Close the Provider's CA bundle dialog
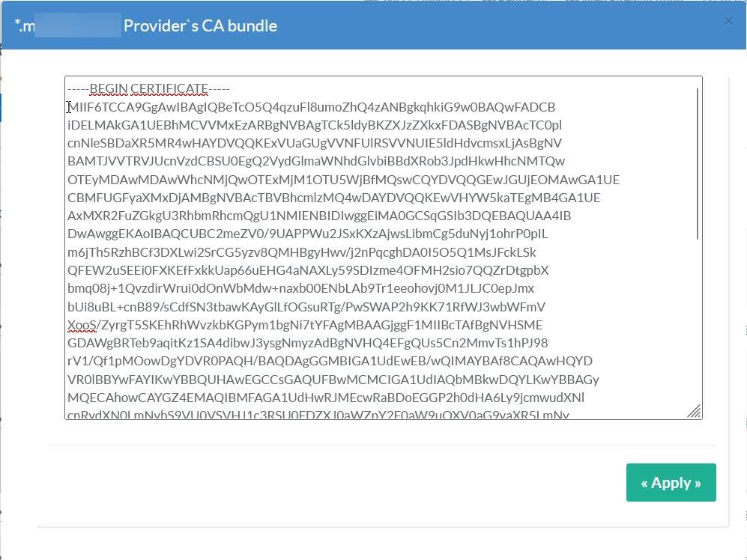The width and height of the screenshot is (747, 560). click(x=728, y=21)
